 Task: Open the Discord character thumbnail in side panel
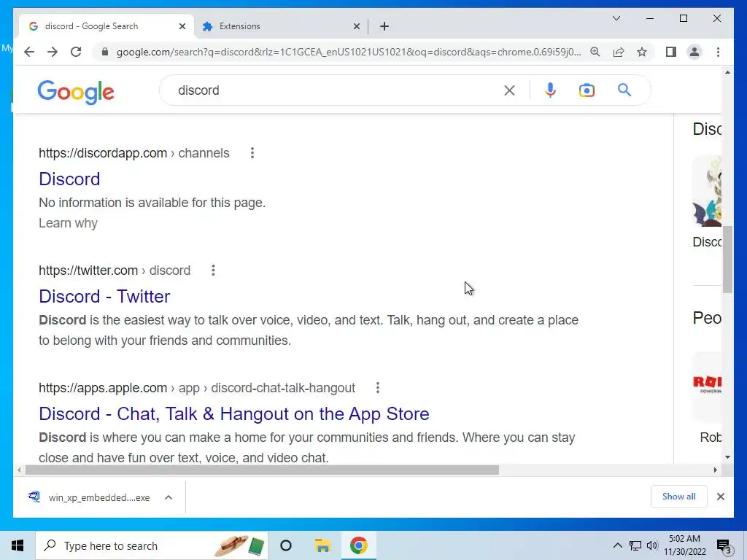[x=707, y=190]
